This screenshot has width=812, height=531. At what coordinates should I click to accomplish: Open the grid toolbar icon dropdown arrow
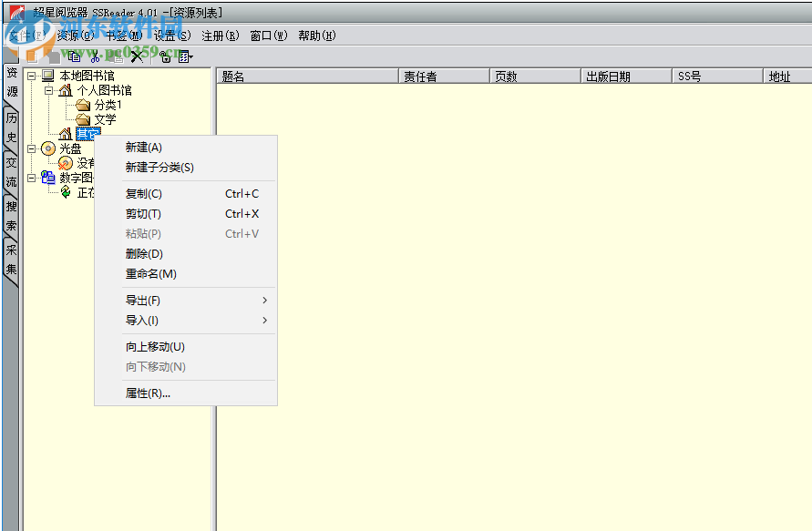[x=190, y=56]
